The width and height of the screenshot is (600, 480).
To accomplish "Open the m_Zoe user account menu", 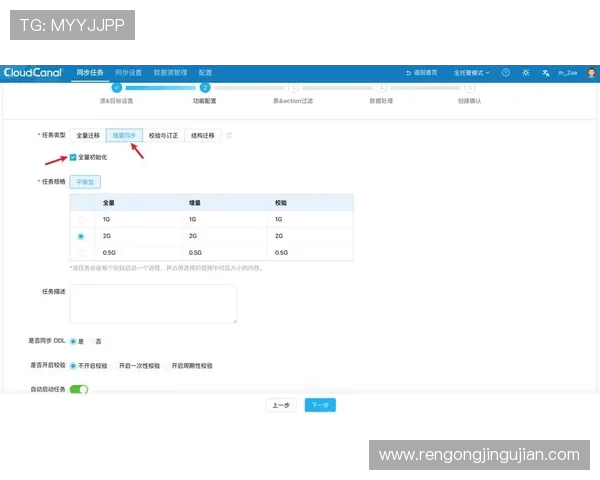I will point(567,73).
